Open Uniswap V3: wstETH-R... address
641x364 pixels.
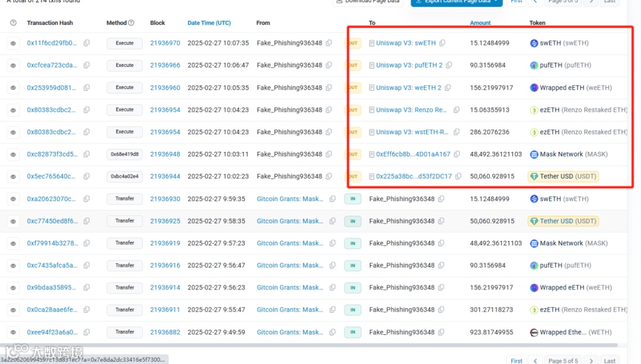pos(412,132)
